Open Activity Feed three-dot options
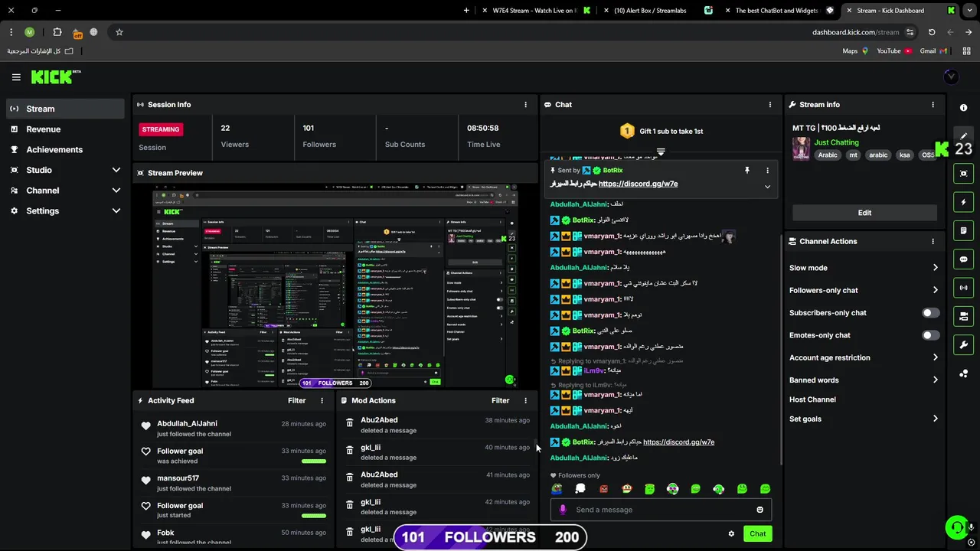Screen dimensions: 980x551 322,400
